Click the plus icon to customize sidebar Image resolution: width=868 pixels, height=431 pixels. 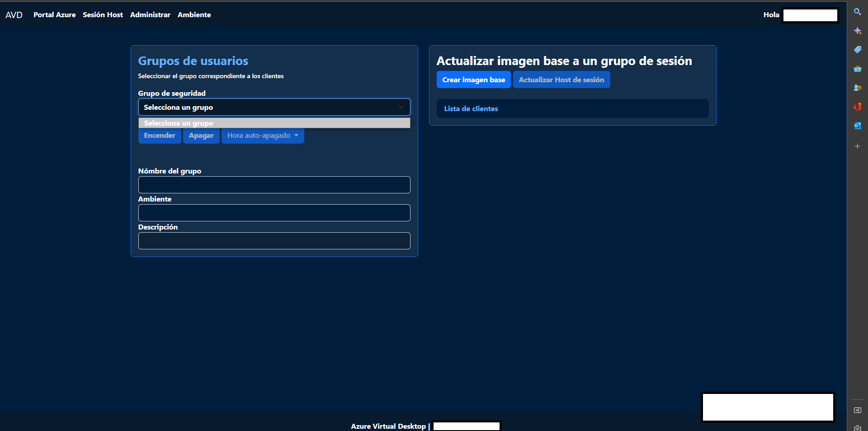click(x=857, y=146)
